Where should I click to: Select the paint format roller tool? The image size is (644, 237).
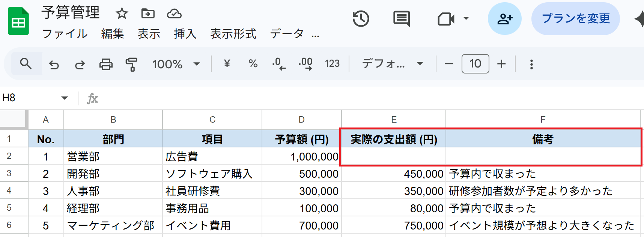[131, 64]
